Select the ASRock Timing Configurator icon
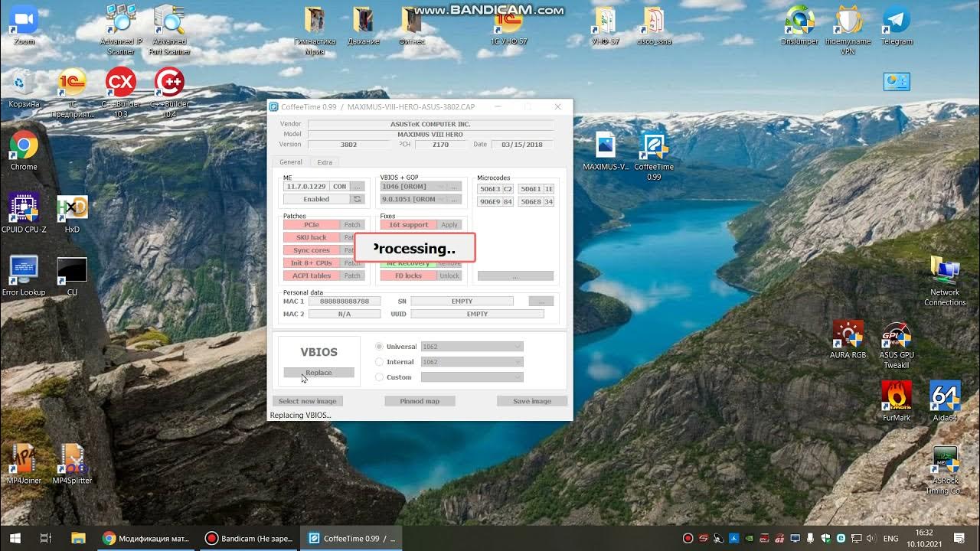Screen dimensions: 980x551 945,469
